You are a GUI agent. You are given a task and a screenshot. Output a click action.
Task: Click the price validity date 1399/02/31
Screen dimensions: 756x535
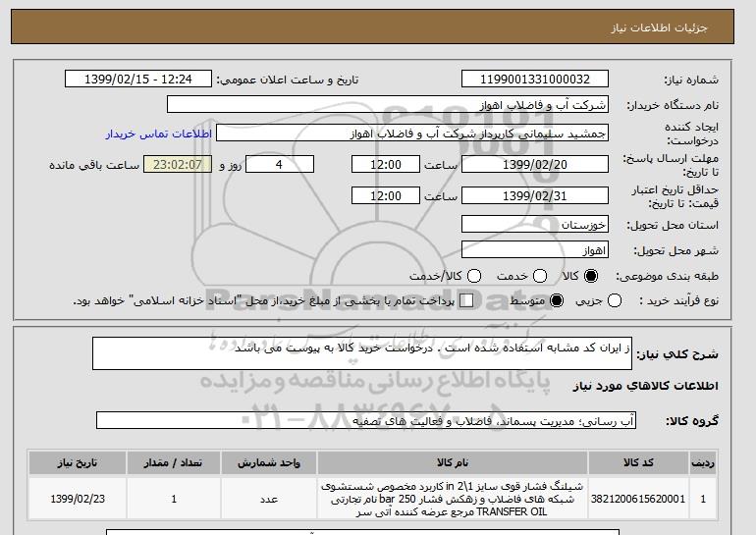tap(535, 195)
